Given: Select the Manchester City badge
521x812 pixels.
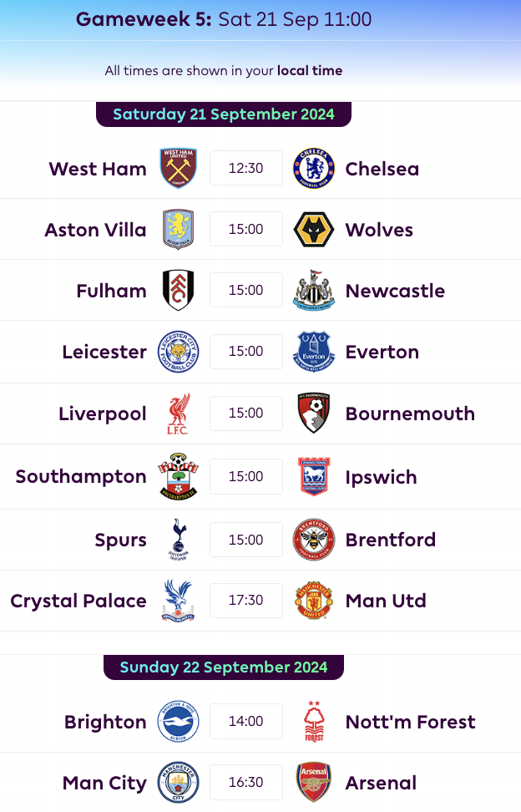Looking at the screenshot, I should (x=178, y=783).
